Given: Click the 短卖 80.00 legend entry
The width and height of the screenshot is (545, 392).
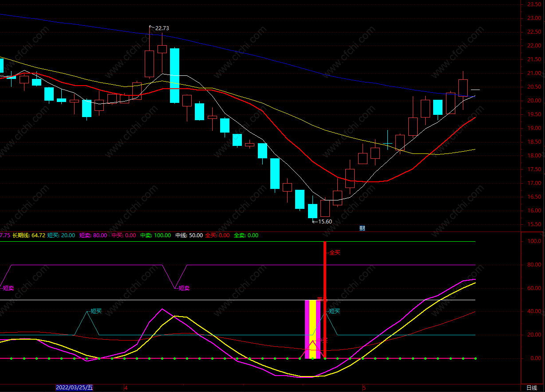Looking at the screenshot, I should click(93, 235).
